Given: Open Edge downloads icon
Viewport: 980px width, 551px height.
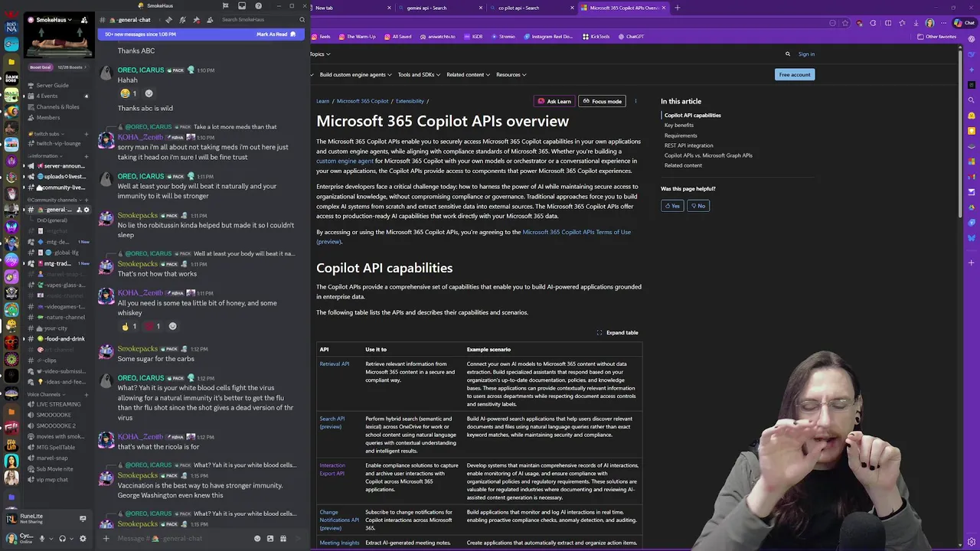Looking at the screenshot, I should click(x=916, y=23).
